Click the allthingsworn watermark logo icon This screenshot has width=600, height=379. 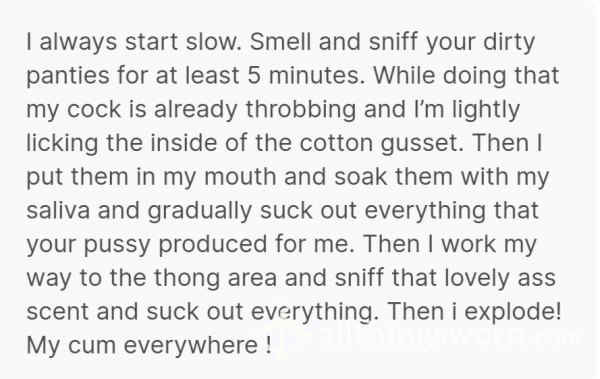[282, 330]
